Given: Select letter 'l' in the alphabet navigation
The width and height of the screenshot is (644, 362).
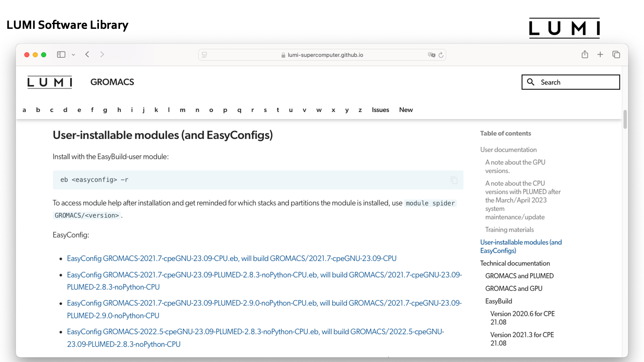Looking at the screenshot, I should [x=169, y=110].
